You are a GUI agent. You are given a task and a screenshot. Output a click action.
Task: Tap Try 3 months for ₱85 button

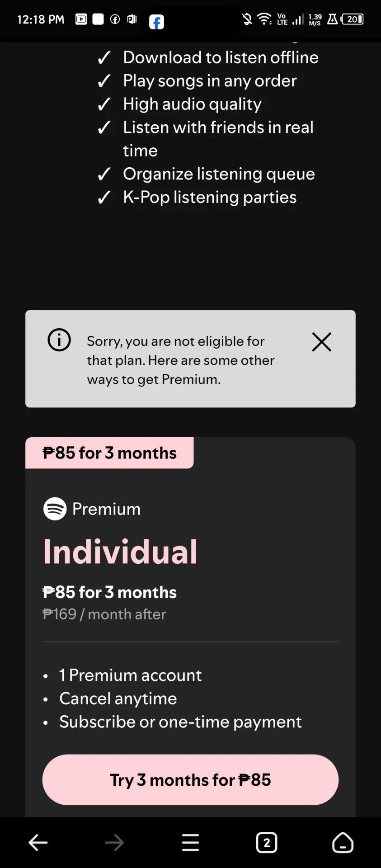(190, 780)
